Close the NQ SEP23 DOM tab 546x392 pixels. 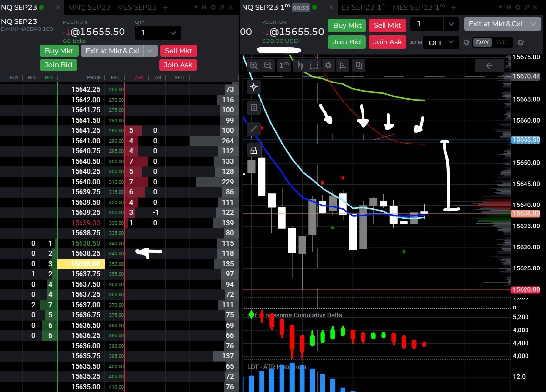tap(58, 7)
